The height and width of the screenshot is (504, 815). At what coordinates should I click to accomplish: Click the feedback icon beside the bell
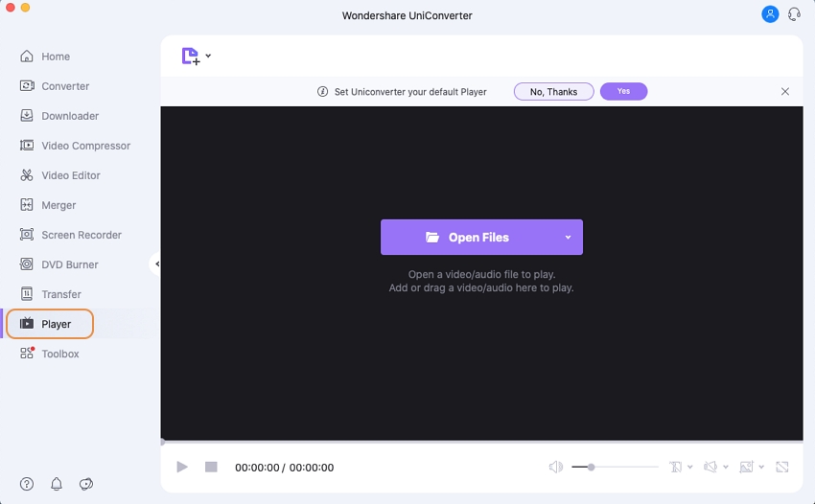click(x=86, y=484)
